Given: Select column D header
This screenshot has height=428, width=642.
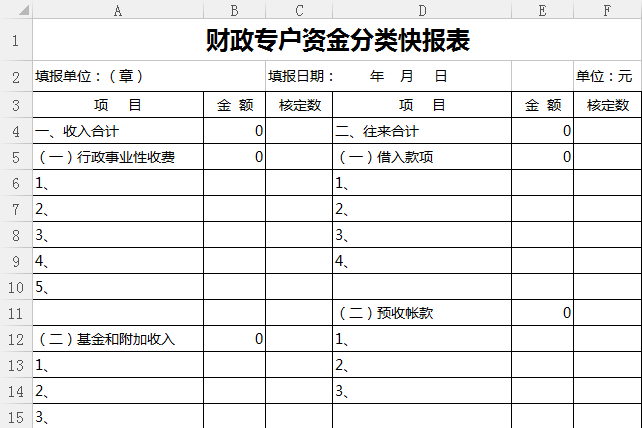Looking at the screenshot, I should (422, 11).
